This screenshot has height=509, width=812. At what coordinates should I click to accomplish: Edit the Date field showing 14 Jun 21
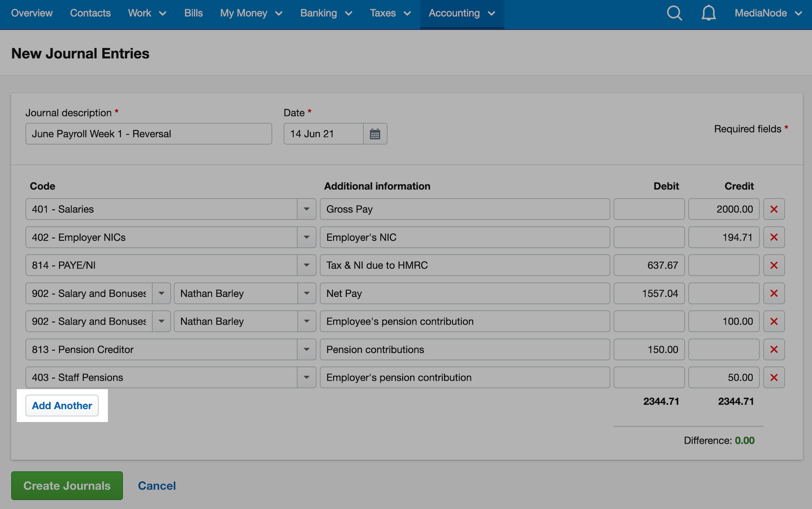coord(323,134)
